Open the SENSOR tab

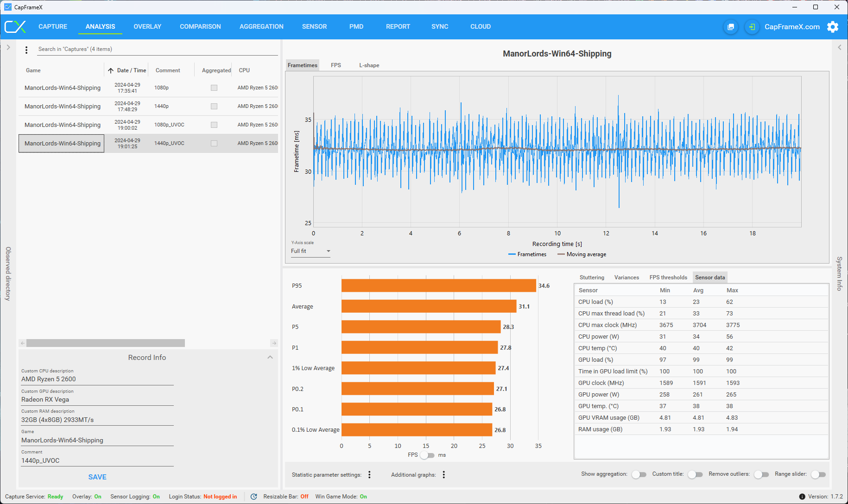(315, 27)
